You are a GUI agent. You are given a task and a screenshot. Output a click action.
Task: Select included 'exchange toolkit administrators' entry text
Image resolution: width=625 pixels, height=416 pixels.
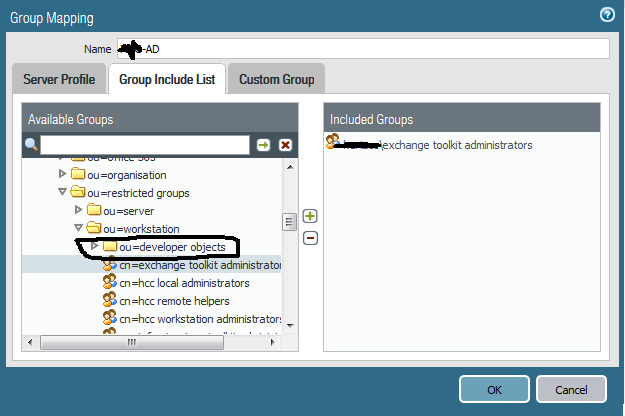pos(458,145)
